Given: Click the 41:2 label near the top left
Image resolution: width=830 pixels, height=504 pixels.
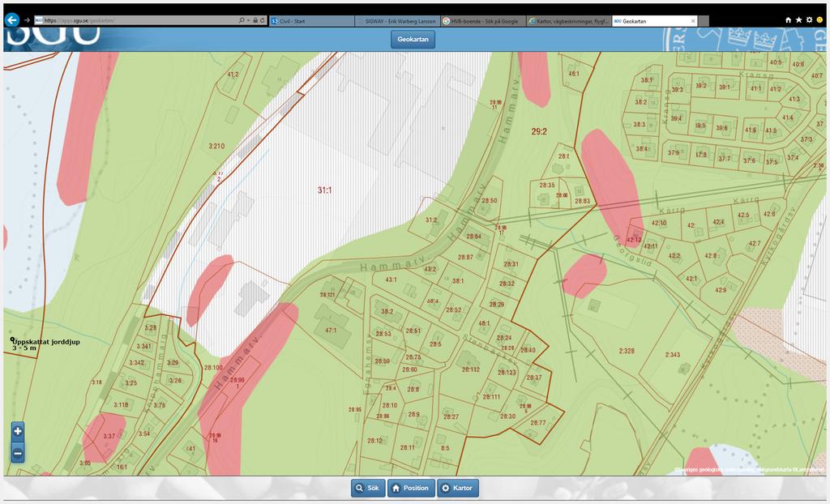Looking at the screenshot, I should coord(233,75).
